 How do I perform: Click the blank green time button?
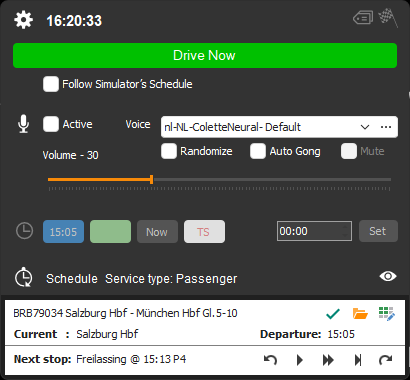tap(110, 231)
